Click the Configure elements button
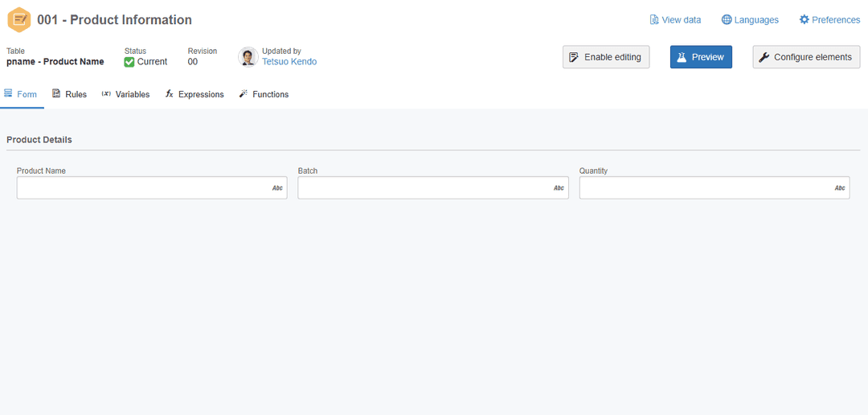Screen dimensions: 868x415 click(806, 57)
